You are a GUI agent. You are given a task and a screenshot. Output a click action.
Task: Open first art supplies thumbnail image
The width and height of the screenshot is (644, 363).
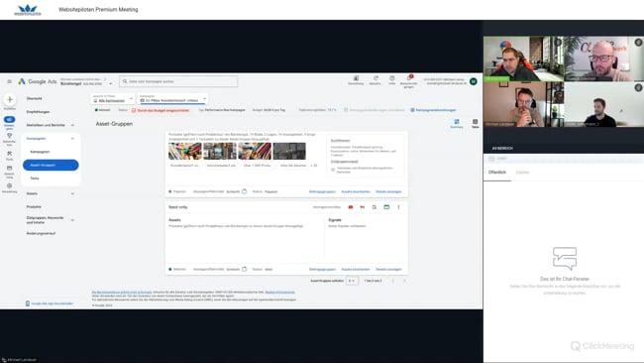[185, 152]
